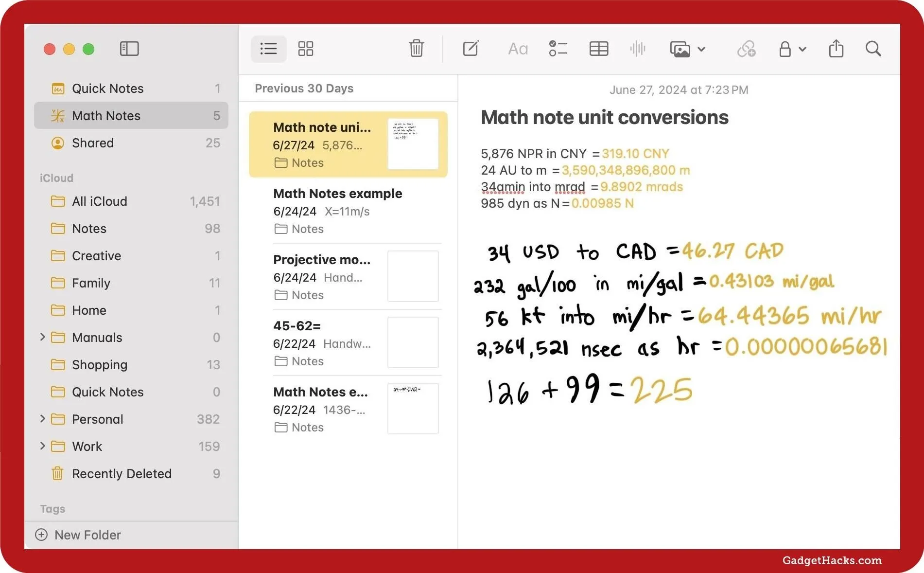Open the Notes folder with 98 items
The width and height of the screenshot is (924, 573).
(x=131, y=229)
